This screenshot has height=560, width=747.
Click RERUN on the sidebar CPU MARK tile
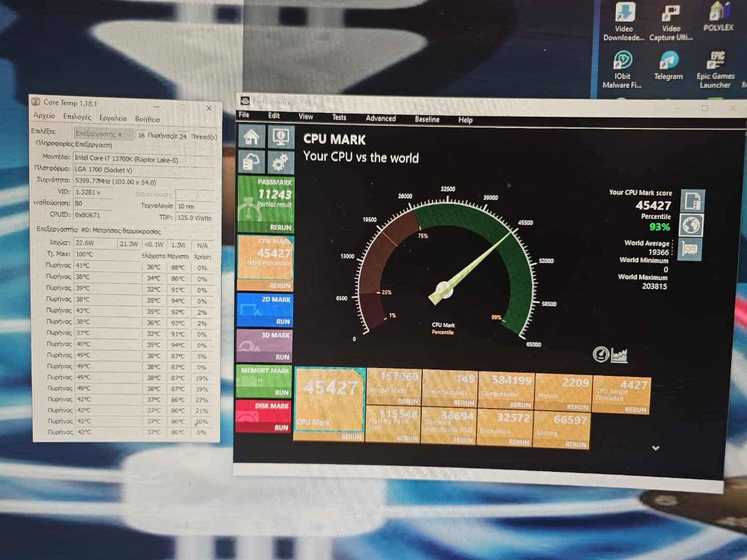click(280, 286)
